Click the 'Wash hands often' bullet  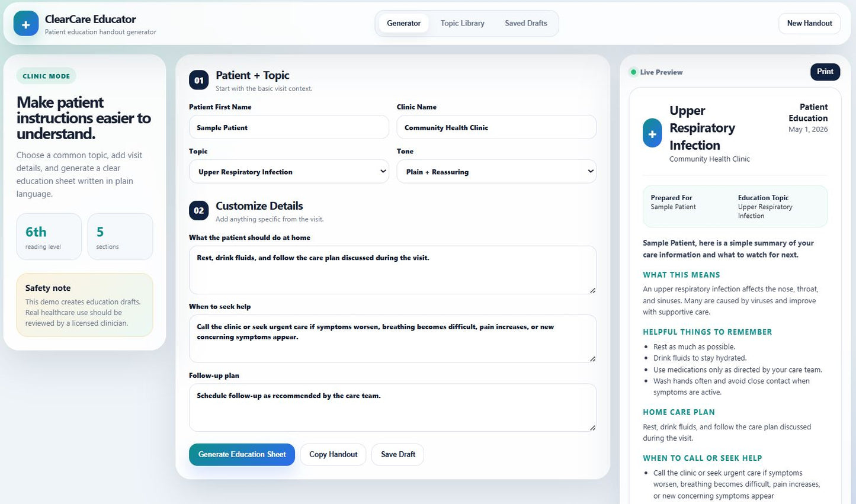coord(731,387)
